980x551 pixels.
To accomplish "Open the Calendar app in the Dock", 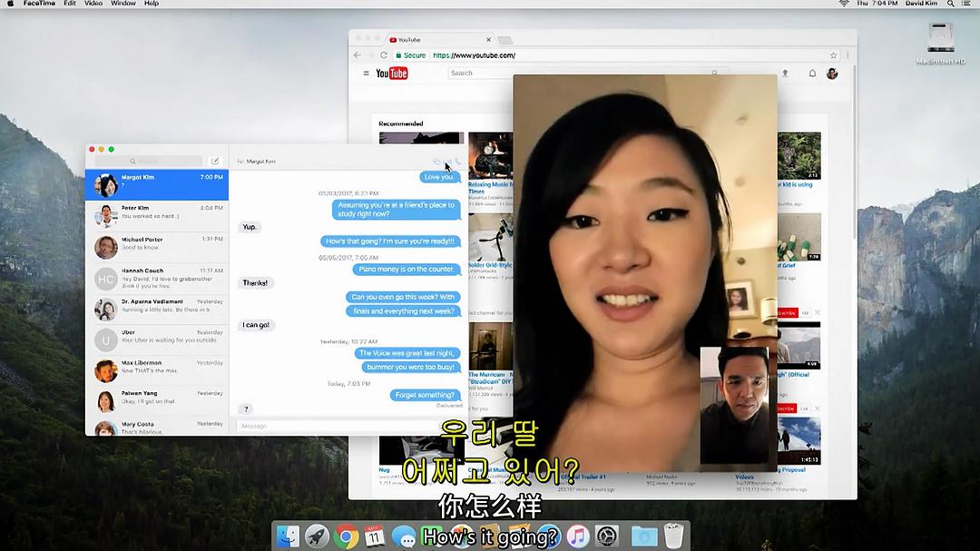I will (x=375, y=536).
